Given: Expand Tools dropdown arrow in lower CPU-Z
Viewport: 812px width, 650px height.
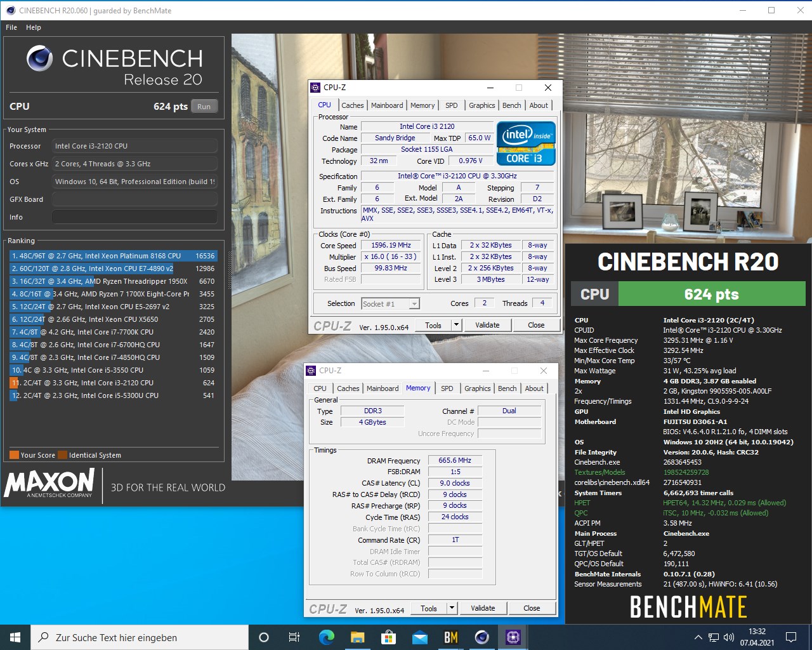Looking at the screenshot, I should click(x=451, y=608).
